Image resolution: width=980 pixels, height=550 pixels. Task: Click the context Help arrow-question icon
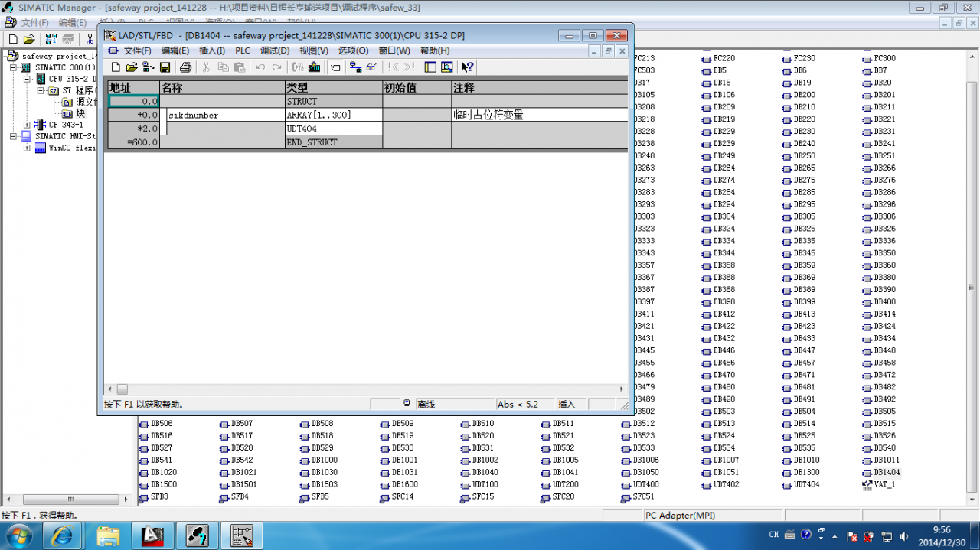point(467,67)
